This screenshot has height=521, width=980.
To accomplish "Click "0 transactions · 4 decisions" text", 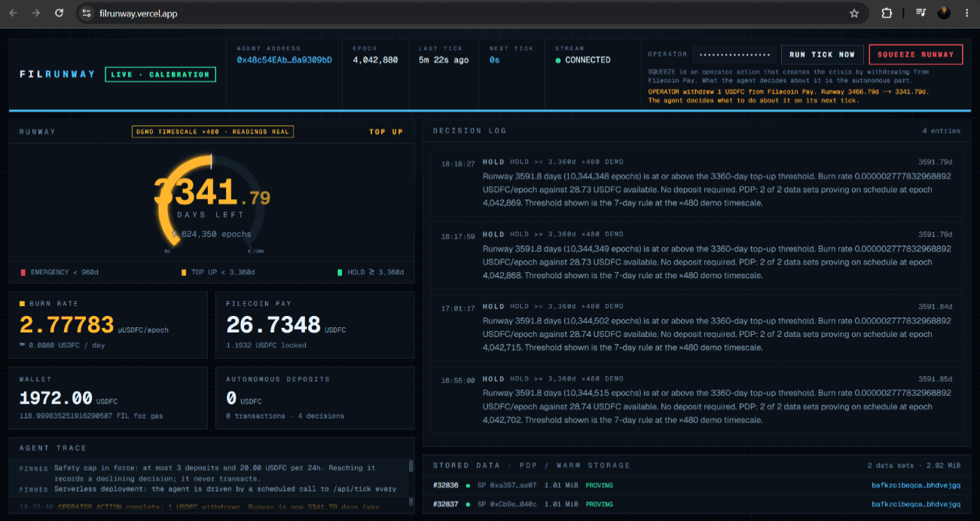I will pos(285,416).
